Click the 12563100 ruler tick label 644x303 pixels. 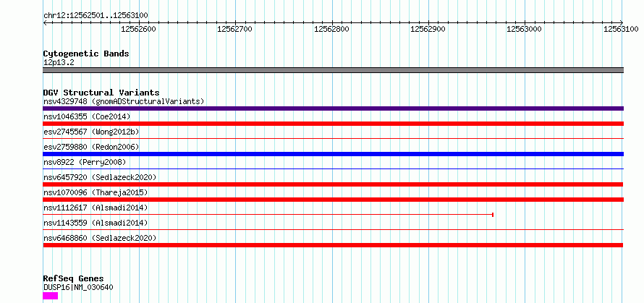click(x=622, y=29)
